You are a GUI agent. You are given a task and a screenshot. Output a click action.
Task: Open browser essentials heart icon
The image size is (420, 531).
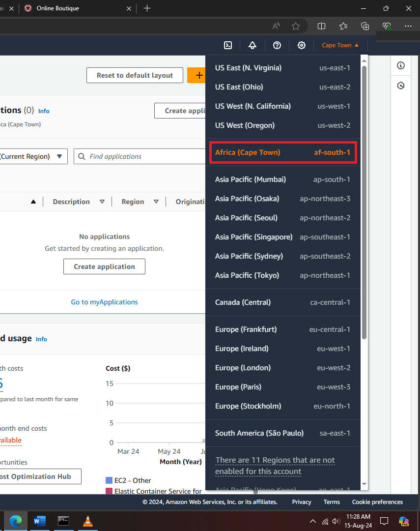(387, 26)
